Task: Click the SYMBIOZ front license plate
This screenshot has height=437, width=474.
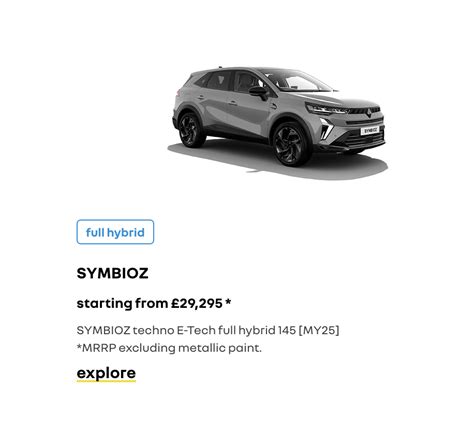Action: click(x=370, y=130)
